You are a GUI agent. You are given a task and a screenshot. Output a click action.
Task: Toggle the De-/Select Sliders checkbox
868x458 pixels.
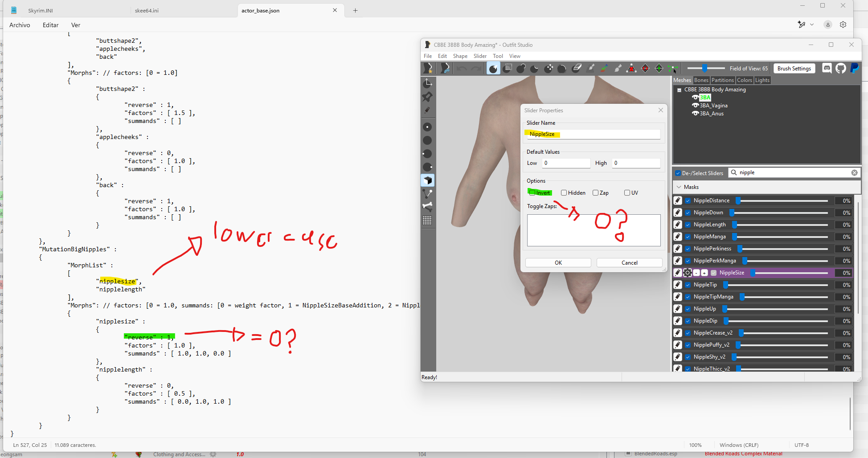[x=678, y=173]
